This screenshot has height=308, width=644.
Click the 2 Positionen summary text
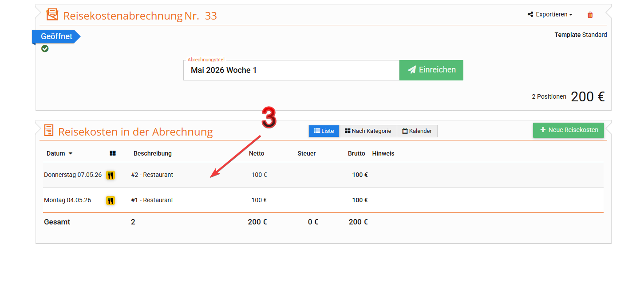tap(549, 96)
